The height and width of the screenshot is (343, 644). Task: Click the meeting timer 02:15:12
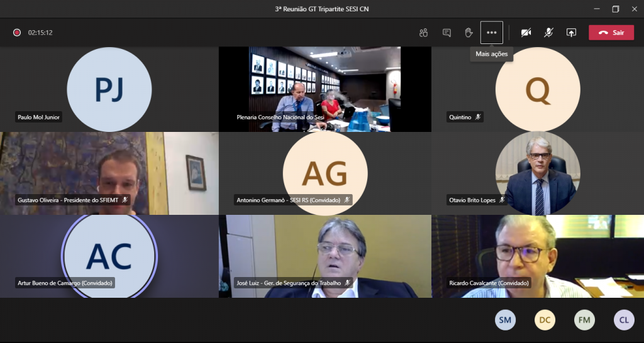(x=40, y=33)
